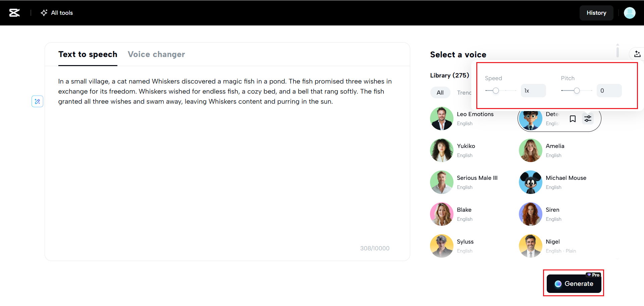
Task: Open the All tools menu icon
Action: pyautogui.click(x=44, y=13)
